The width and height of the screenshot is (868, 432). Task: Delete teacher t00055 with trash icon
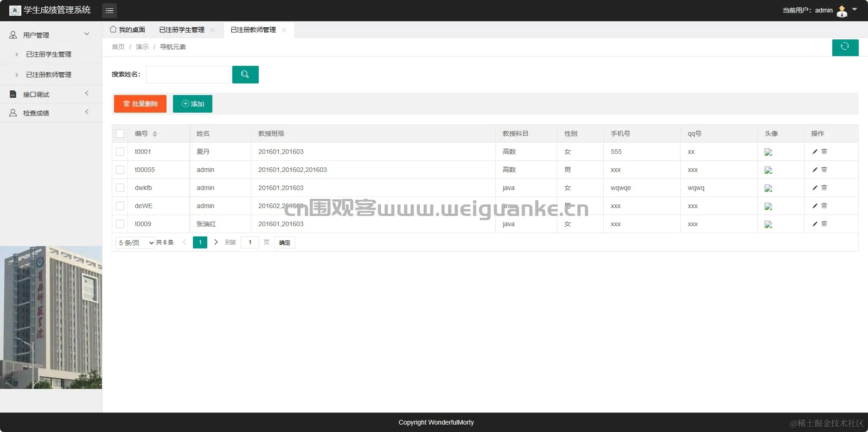[824, 170]
